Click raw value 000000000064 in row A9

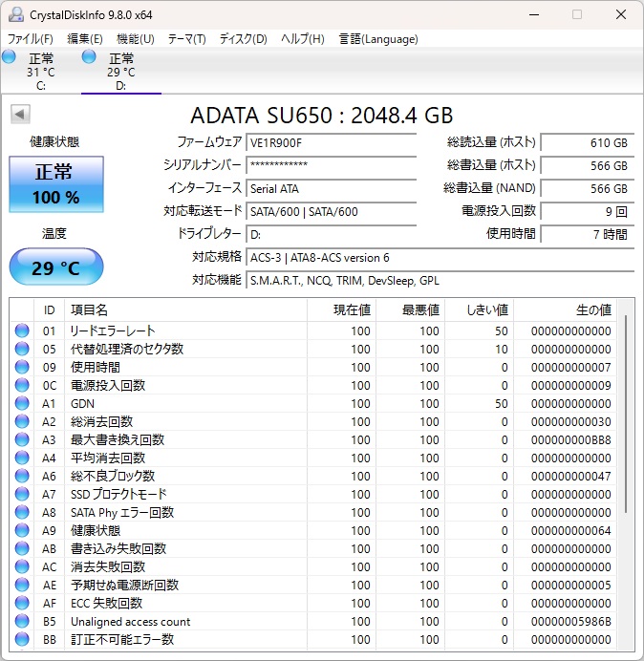(571, 530)
